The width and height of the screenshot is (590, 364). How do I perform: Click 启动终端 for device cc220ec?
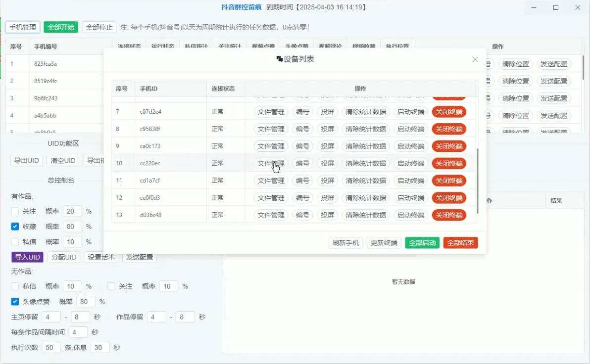(x=410, y=164)
